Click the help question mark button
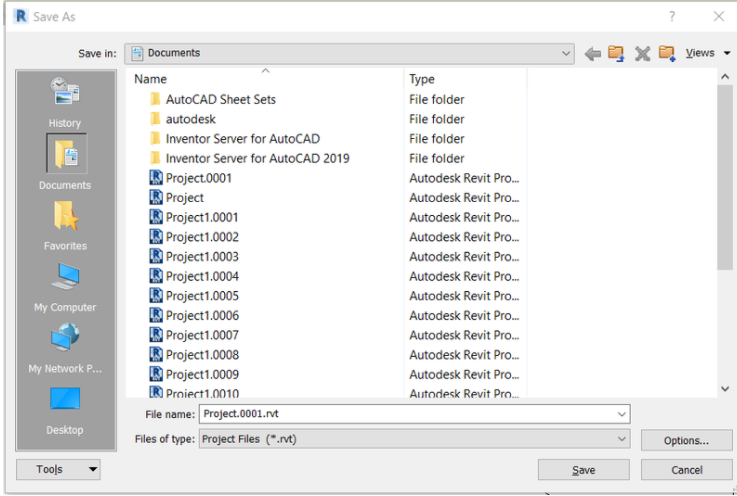737x496 pixels. click(x=672, y=16)
